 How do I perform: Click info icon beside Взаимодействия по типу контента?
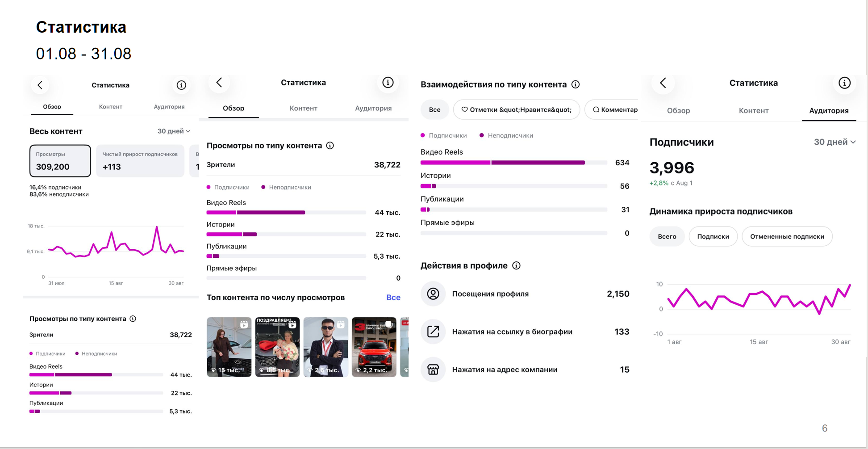click(x=576, y=84)
